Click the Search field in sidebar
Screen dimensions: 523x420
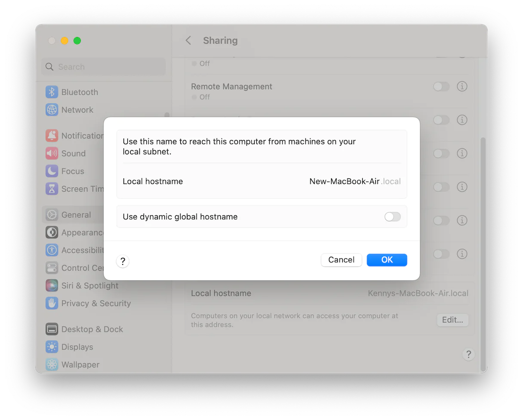coord(103,67)
